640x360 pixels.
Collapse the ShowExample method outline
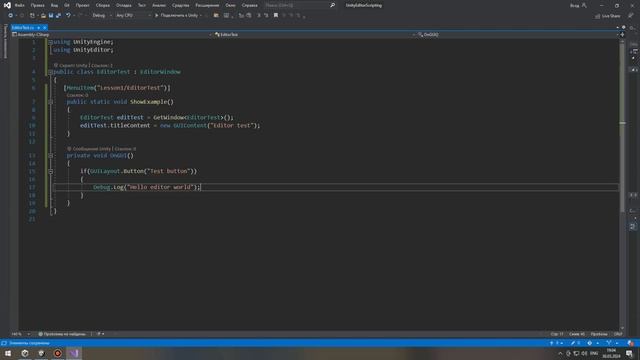[51, 102]
